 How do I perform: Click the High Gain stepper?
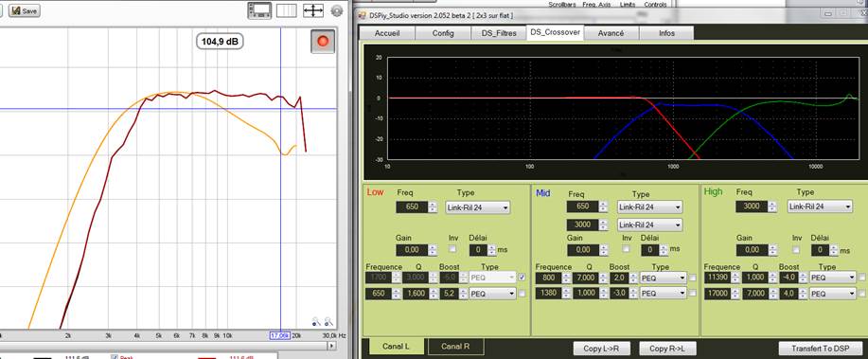(772, 250)
